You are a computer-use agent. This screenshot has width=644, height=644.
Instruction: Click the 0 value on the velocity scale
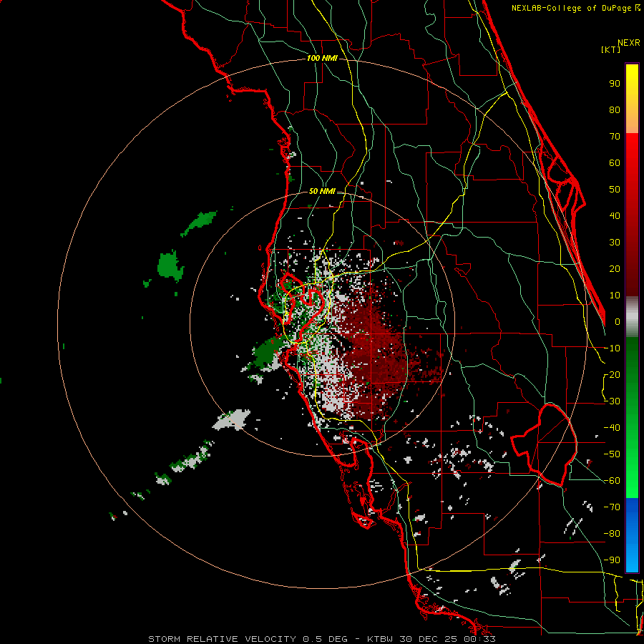click(x=618, y=321)
